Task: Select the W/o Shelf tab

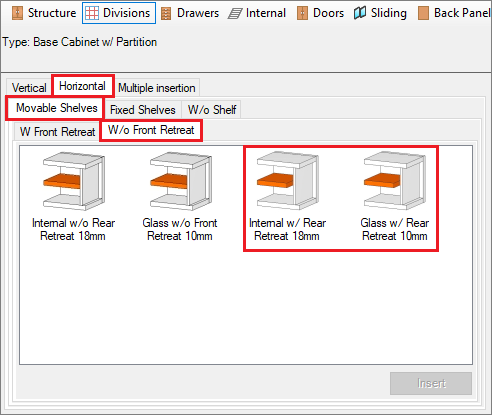Action: click(x=212, y=110)
